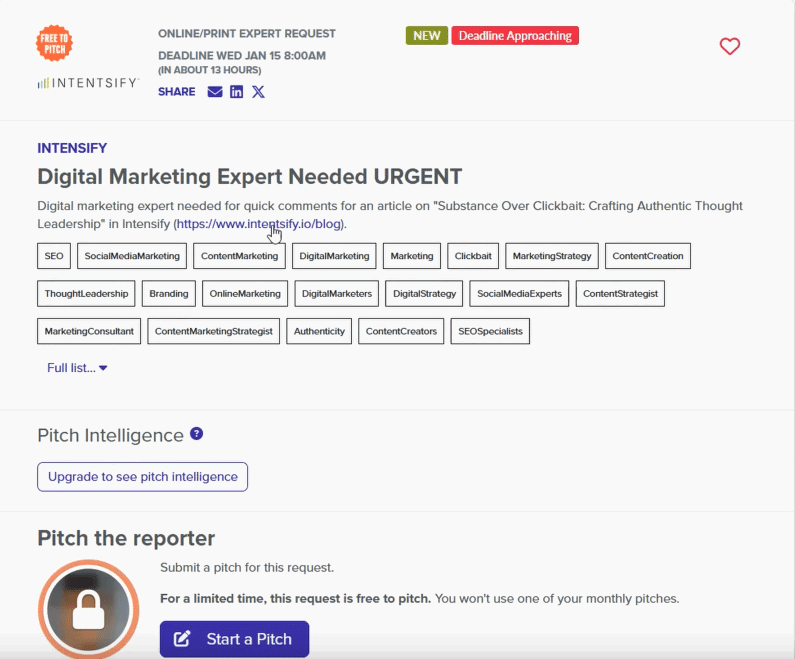Click the Authenticity tag
The width and height of the screenshot is (795, 659).
tap(319, 331)
